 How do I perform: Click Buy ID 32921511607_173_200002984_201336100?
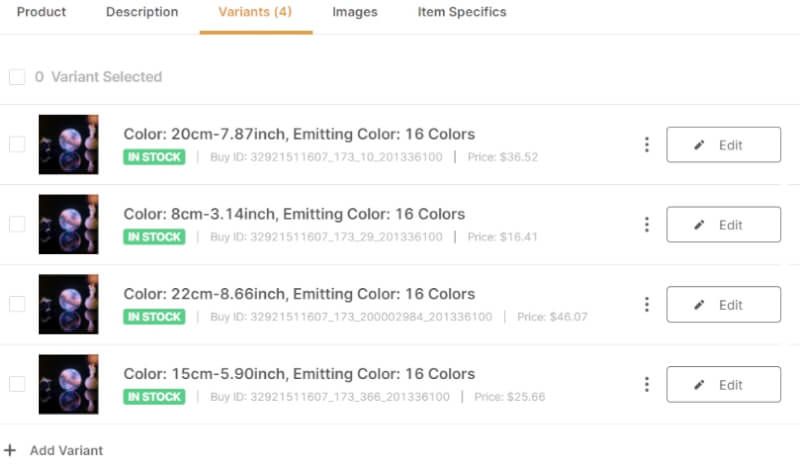[351, 317]
